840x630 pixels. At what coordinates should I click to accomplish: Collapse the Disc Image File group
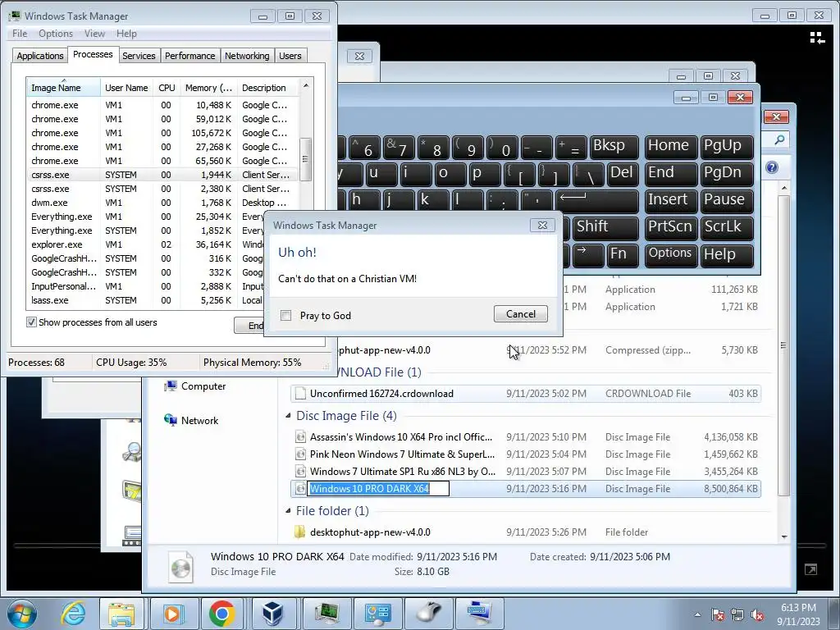(288, 416)
